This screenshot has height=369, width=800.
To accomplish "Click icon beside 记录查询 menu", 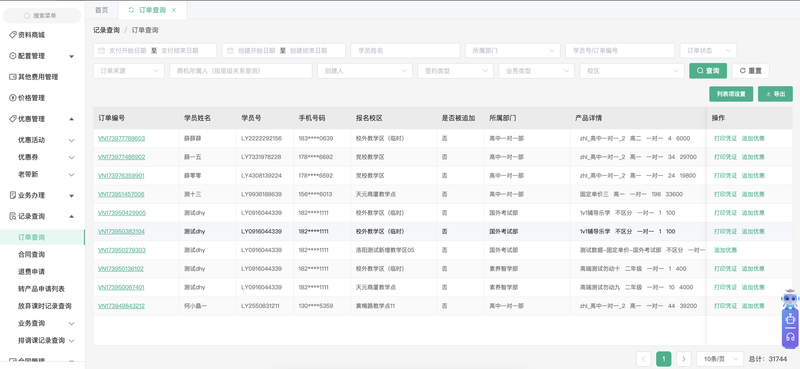I will tap(13, 216).
